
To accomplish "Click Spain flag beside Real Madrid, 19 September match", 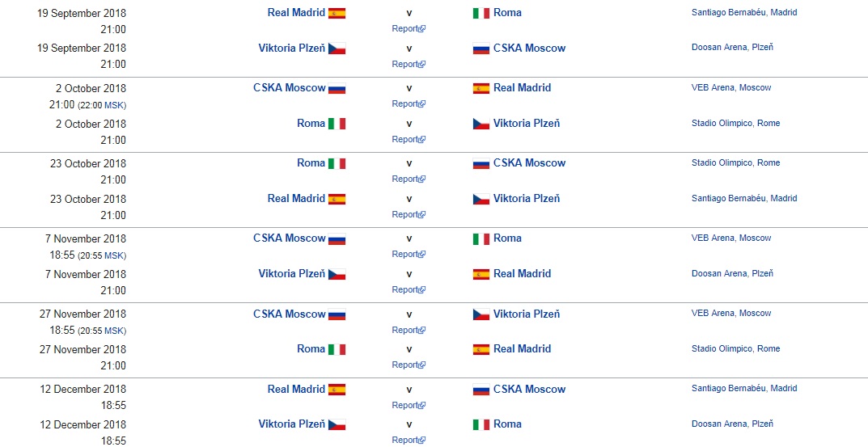I will [337, 13].
